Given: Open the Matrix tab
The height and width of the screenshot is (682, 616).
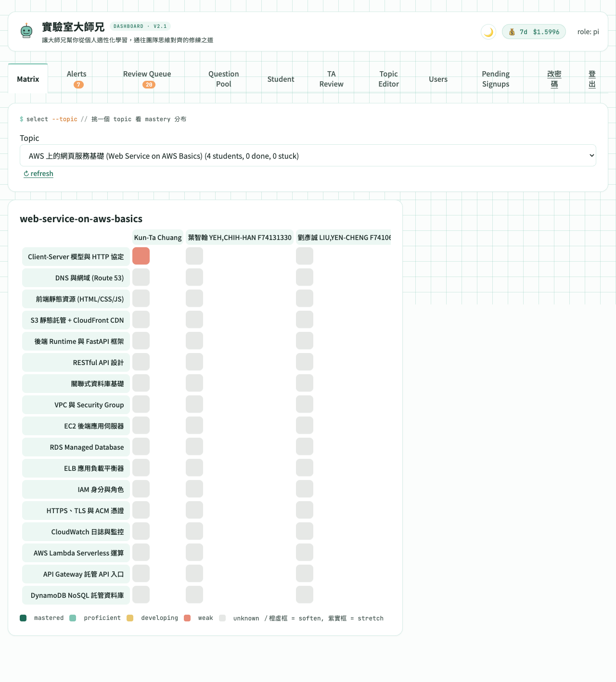Looking at the screenshot, I should pos(28,79).
